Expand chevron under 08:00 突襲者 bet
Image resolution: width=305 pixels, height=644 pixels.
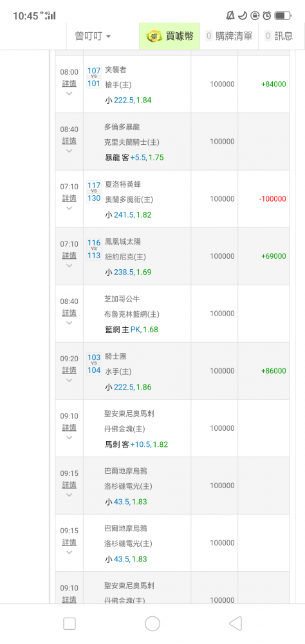click(69, 93)
